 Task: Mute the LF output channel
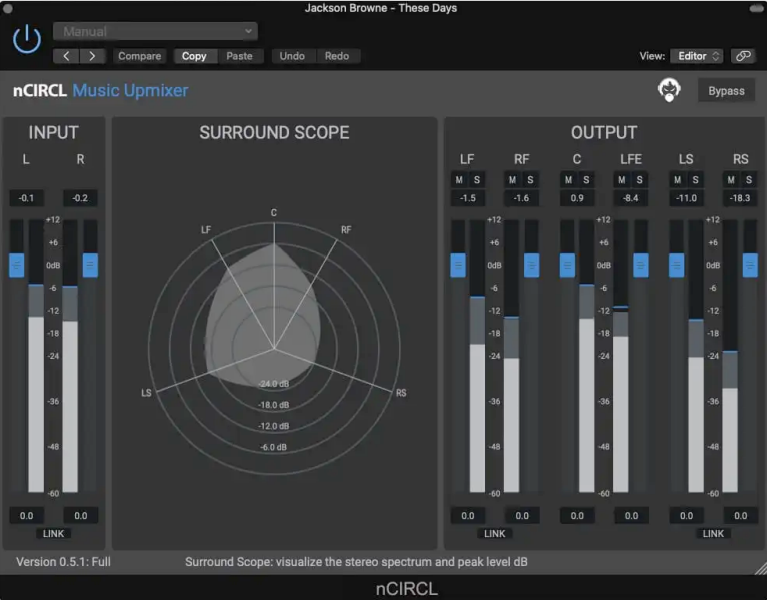pyautogui.click(x=459, y=180)
